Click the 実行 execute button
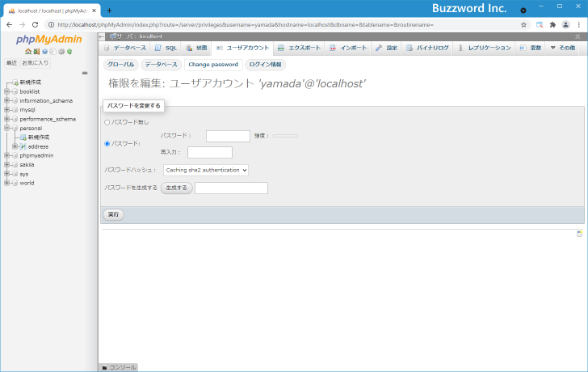Viewport: 588px width, 372px height. pyautogui.click(x=113, y=215)
